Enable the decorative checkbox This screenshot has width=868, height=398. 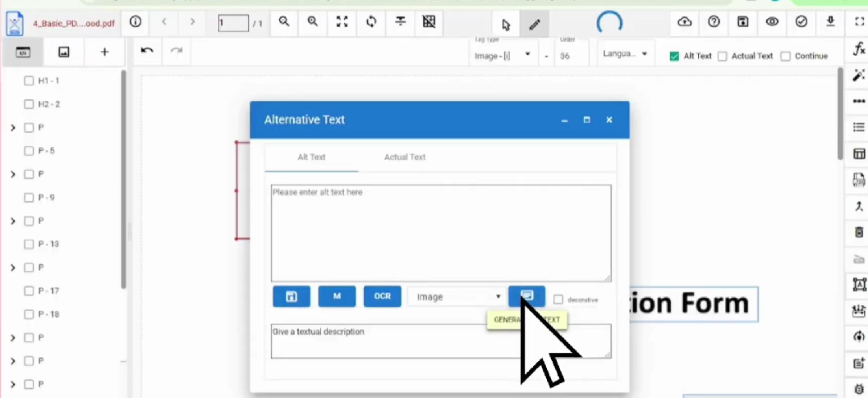558,300
